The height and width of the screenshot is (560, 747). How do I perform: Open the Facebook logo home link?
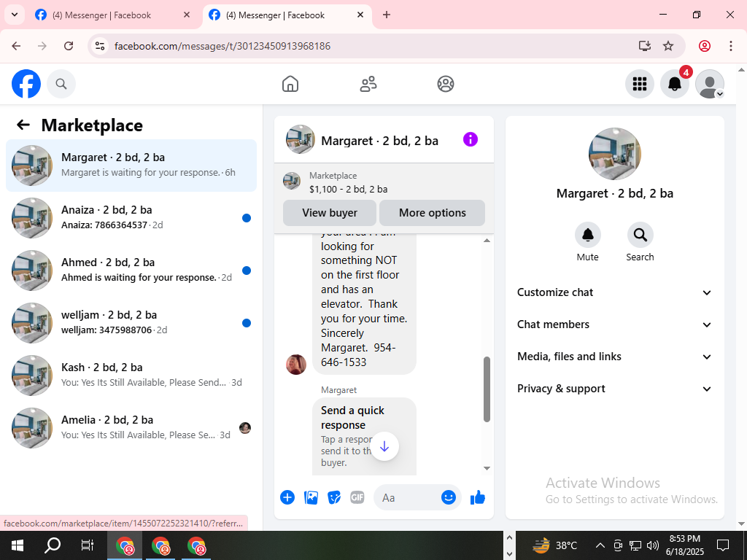pyautogui.click(x=26, y=84)
